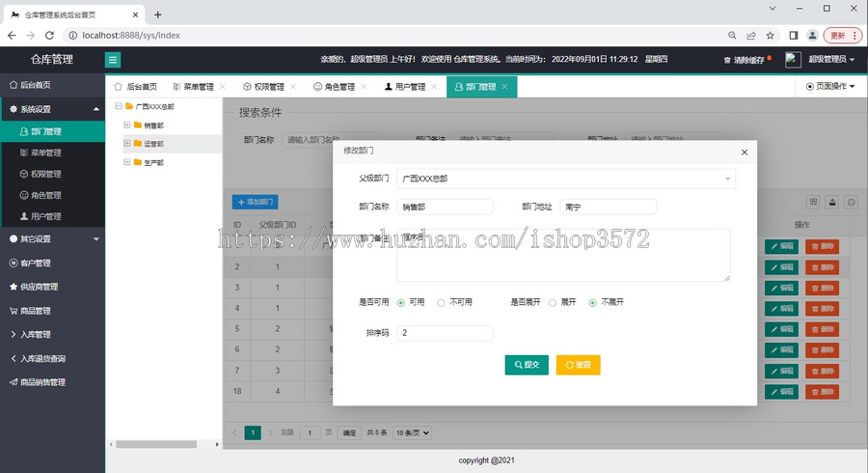Open 供应商管理 in sidebar
The height and width of the screenshot is (473, 868).
pyautogui.click(x=52, y=287)
